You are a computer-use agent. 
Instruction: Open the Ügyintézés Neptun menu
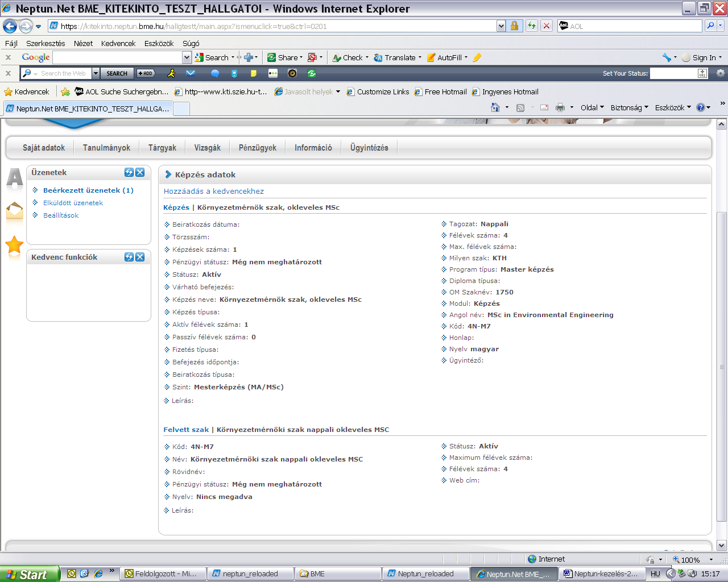tap(369, 148)
